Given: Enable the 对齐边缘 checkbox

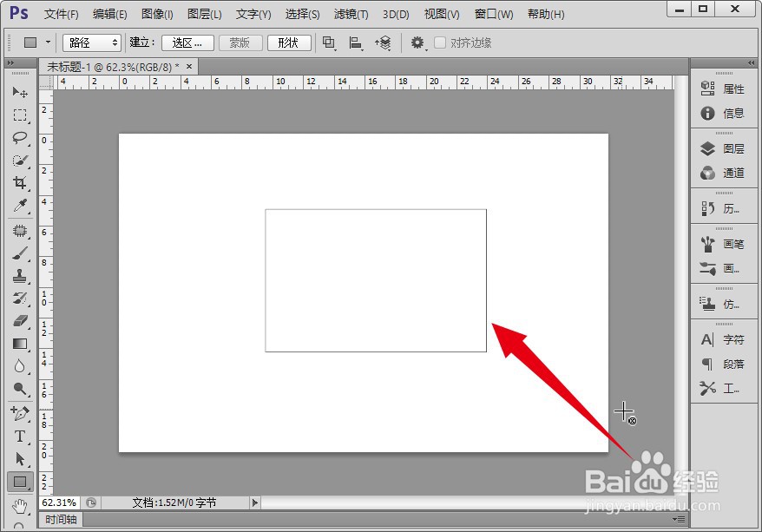Looking at the screenshot, I should pos(440,43).
